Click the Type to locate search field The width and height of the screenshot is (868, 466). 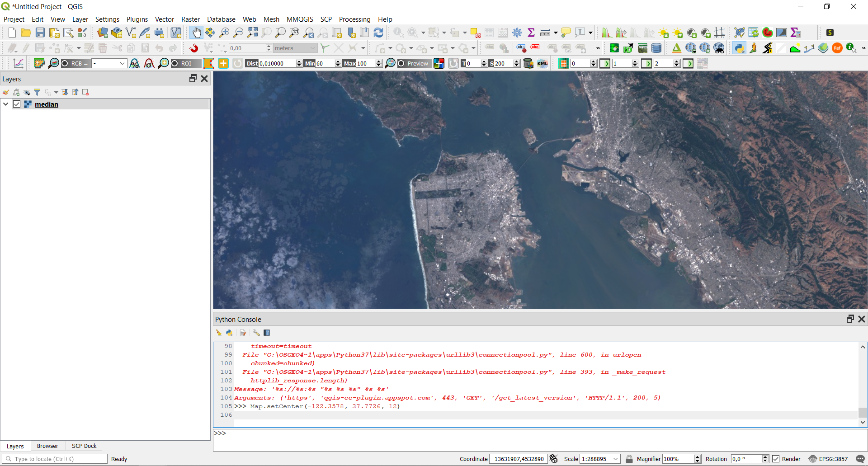pos(55,459)
